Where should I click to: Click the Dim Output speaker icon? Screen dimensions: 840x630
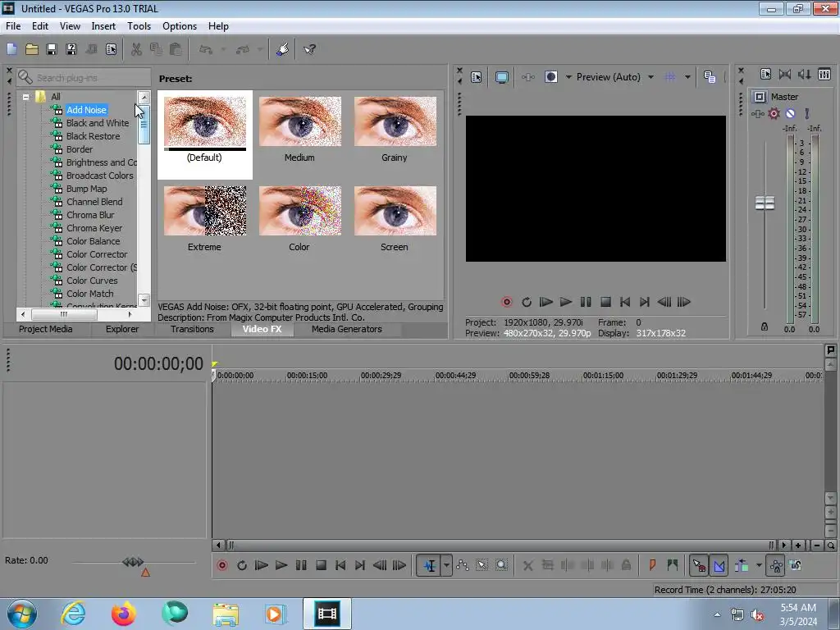pyautogui.click(x=805, y=75)
